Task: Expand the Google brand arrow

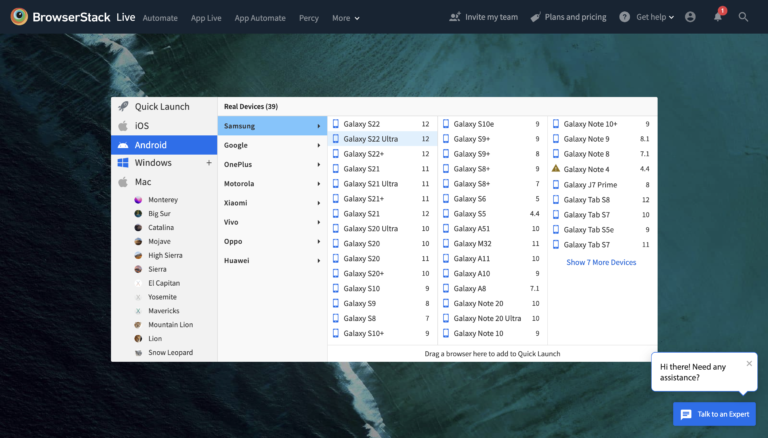Action: [318, 146]
